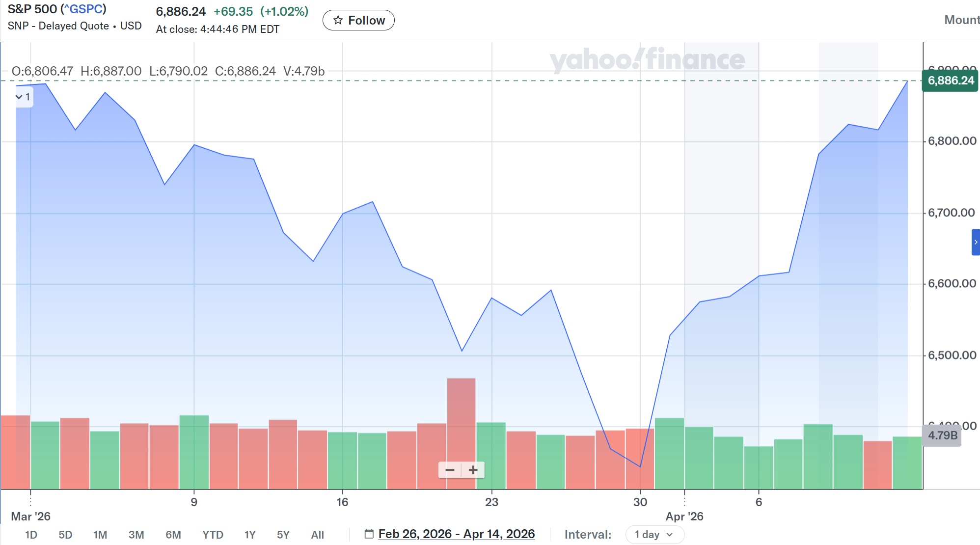
Task: Expand the right side panel arrow
Action: [x=976, y=242]
